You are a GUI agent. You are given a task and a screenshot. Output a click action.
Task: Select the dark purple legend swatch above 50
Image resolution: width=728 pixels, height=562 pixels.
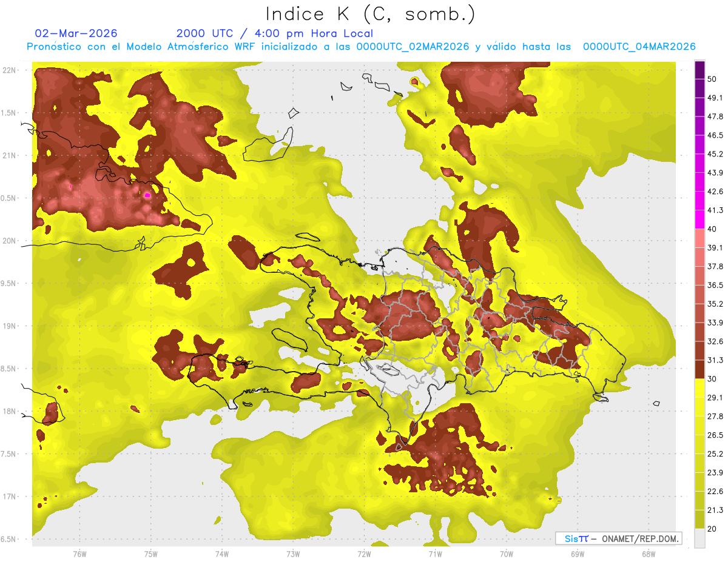[x=699, y=70]
